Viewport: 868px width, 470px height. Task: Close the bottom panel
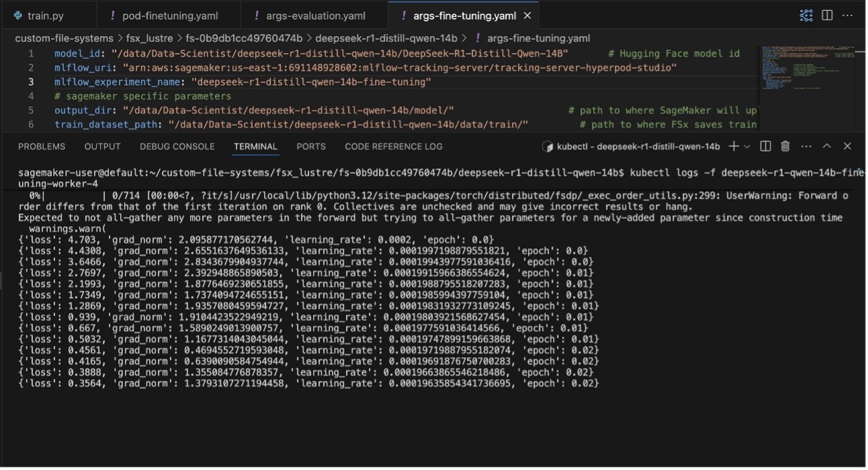click(x=847, y=146)
